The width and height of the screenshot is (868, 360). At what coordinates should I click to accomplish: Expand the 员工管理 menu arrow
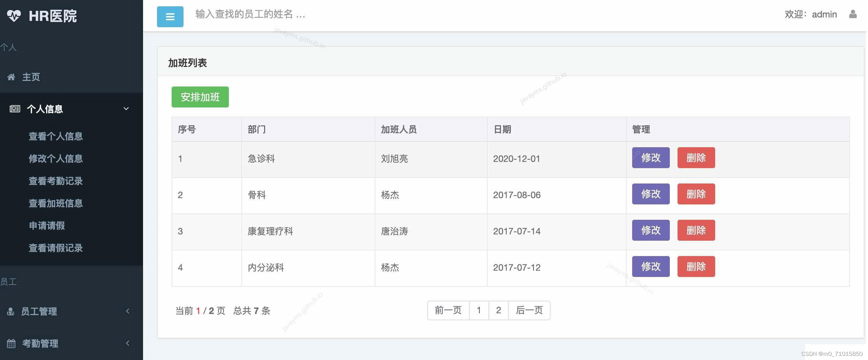tap(128, 311)
